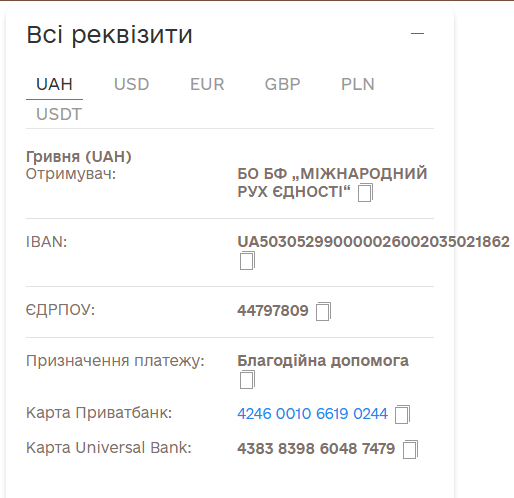The width and height of the screenshot is (514, 498).
Task: Copy the payment purpose Благодійна допомога
Action: click(x=247, y=379)
